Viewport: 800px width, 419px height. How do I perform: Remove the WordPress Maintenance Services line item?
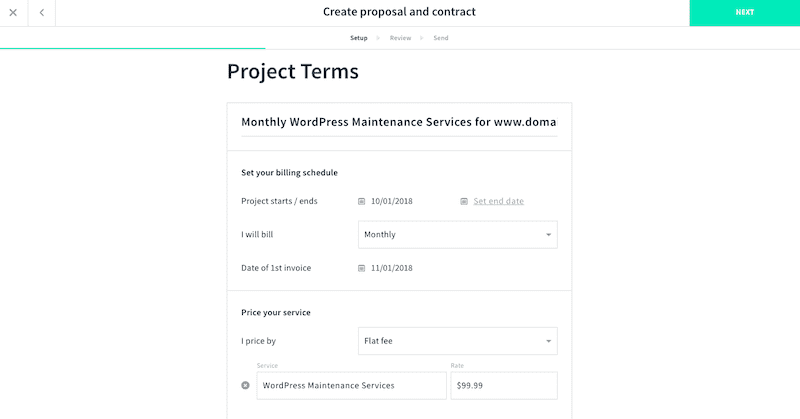[245, 385]
